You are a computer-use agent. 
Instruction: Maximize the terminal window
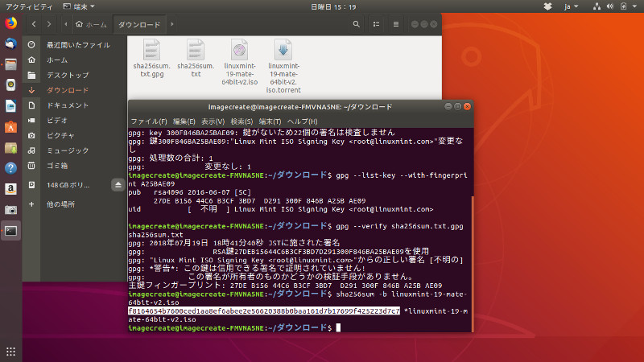(x=457, y=107)
